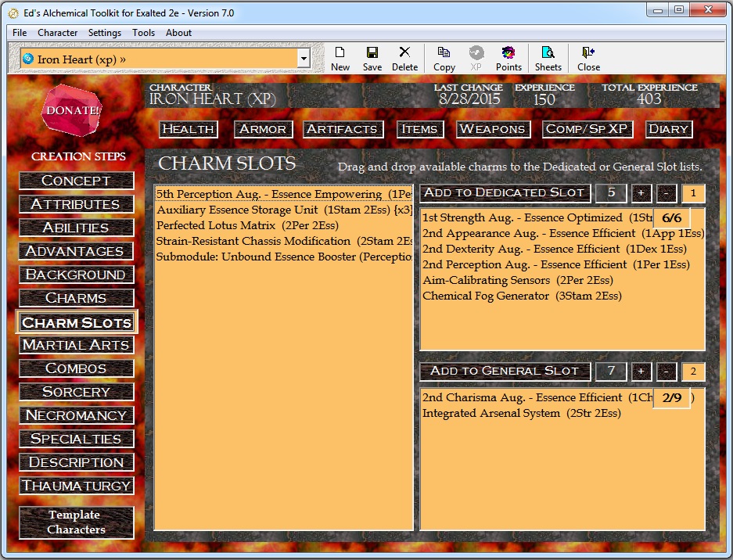Increase general slots with the plus button
Viewport: 733px width, 560px height.
coord(641,372)
